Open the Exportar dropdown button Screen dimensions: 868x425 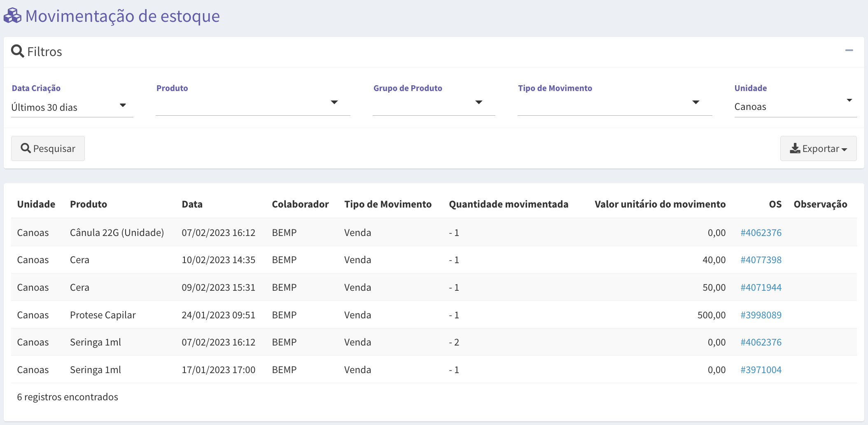(x=818, y=148)
